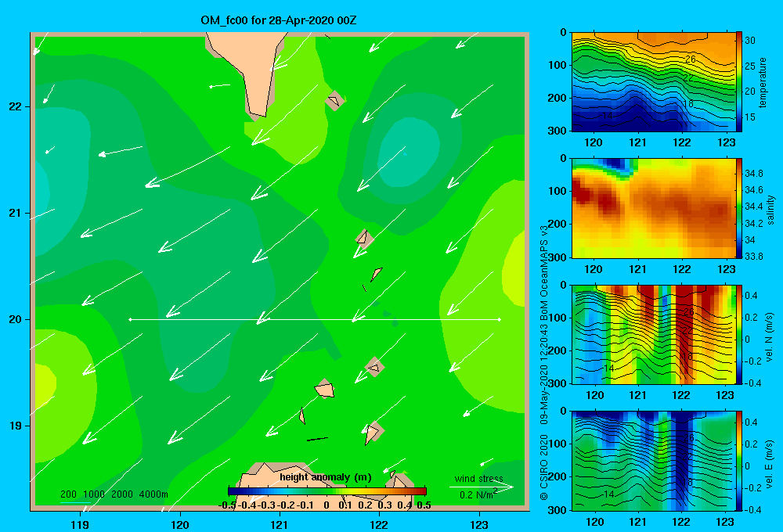Click longitude label 119 on the main map
This screenshot has height=532, width=783.
(x=80, y=524)
